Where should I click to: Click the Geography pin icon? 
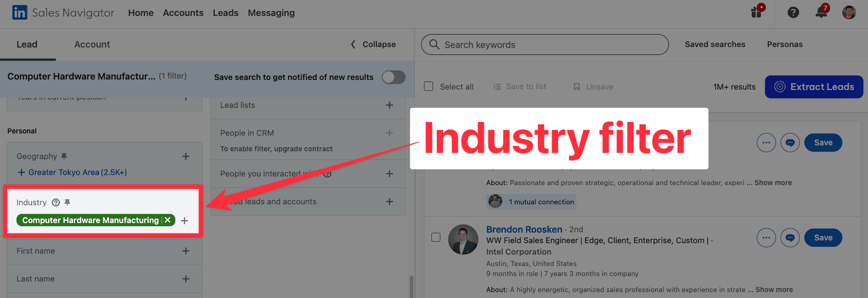pyautogui.click(x=64, y=156)
